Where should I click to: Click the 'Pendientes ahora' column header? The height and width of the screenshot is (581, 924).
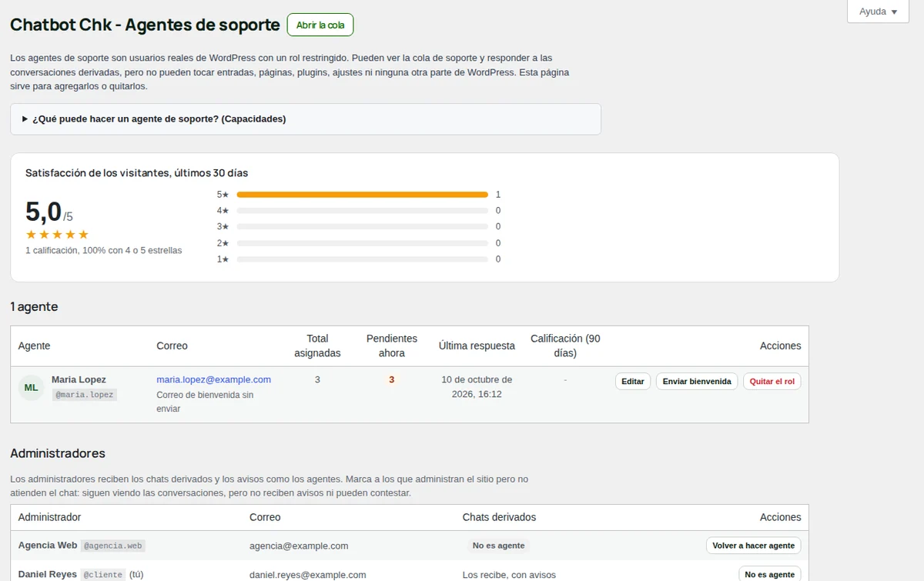pos(392,346)
